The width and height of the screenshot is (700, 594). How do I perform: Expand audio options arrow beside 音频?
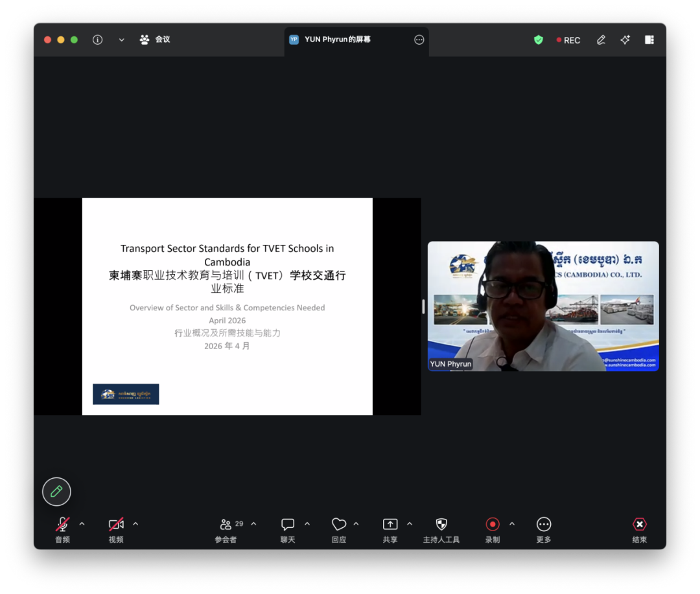(x=82, y=523)
